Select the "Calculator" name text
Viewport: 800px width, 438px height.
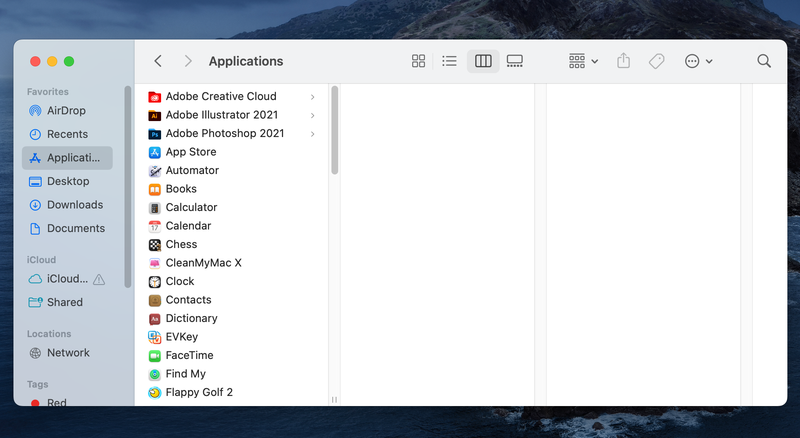[191, 207]
